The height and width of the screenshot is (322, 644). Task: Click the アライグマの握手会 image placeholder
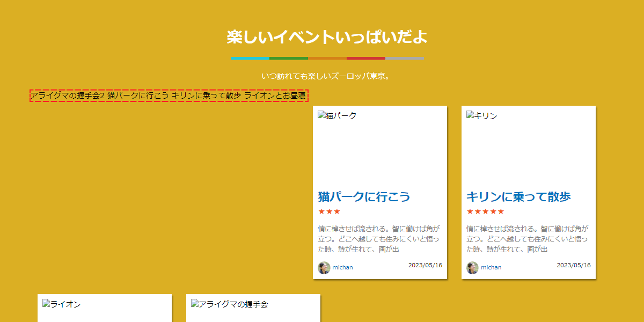click(x=230, y=304)
